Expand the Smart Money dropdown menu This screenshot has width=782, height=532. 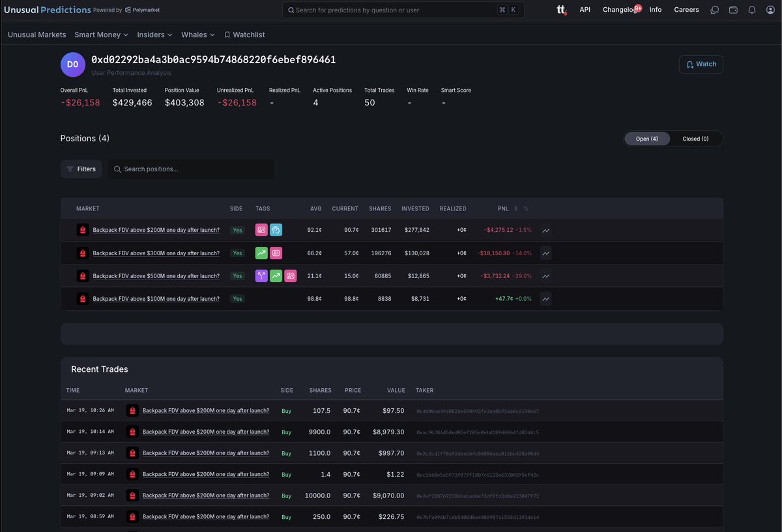click(x=101, y=35)
